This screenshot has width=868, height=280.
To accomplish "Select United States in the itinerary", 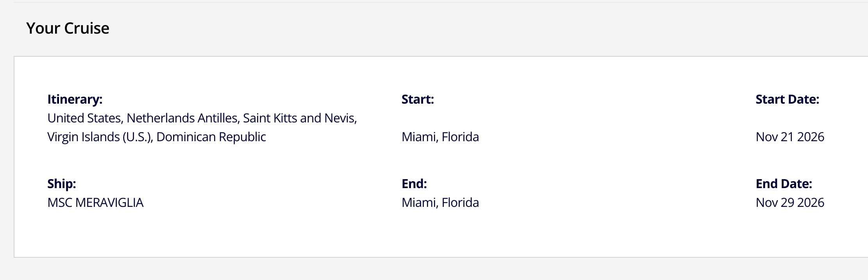I will click(x=84, y=118).
